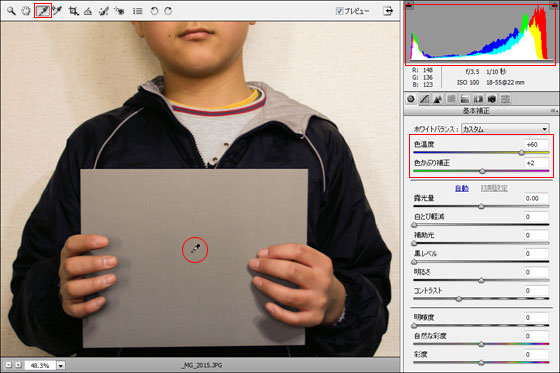This screenshot has height=373, width=560.
Task: Open the Basic (基本補正) panel tab
Action: coord(411,99)
